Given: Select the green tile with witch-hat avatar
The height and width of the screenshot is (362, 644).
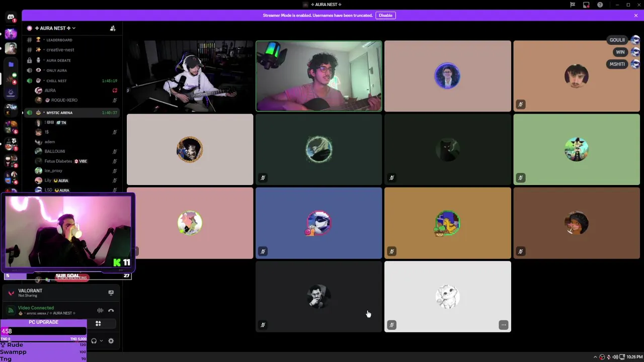Looking at the screenshot, I should tap(576, 149).
